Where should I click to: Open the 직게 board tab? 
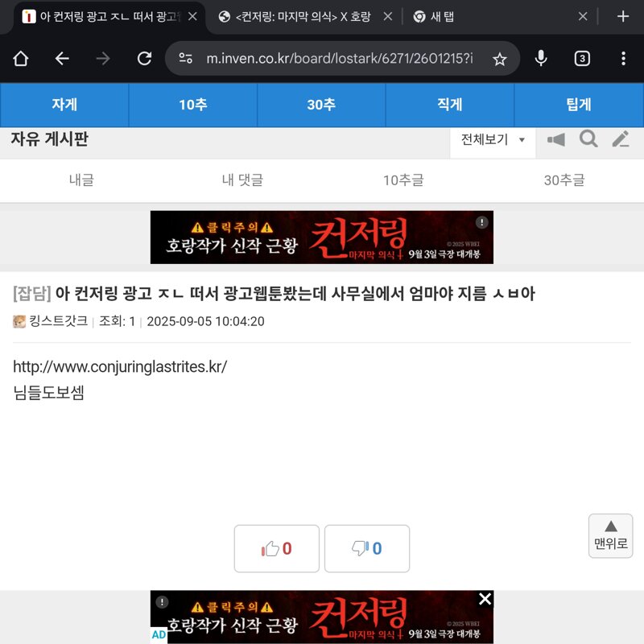tap(450, 105)
